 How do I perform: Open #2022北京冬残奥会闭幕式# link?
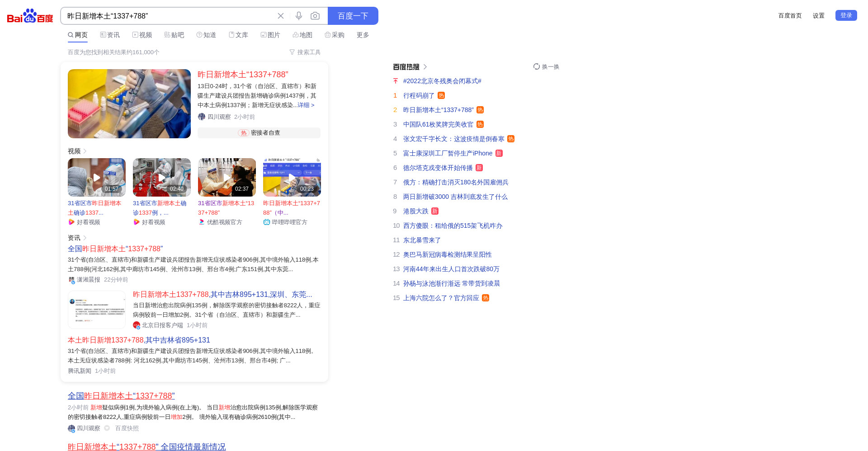click(x=442, y=81)
